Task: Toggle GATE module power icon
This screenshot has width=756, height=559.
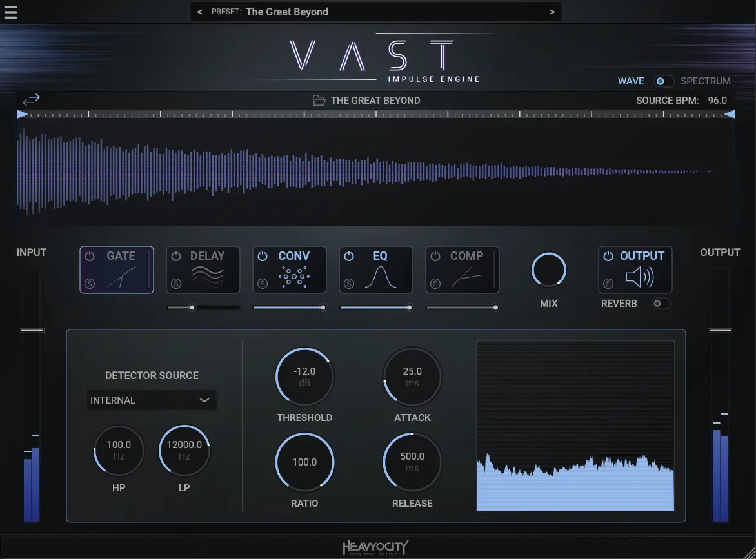Action: point(90,256)
